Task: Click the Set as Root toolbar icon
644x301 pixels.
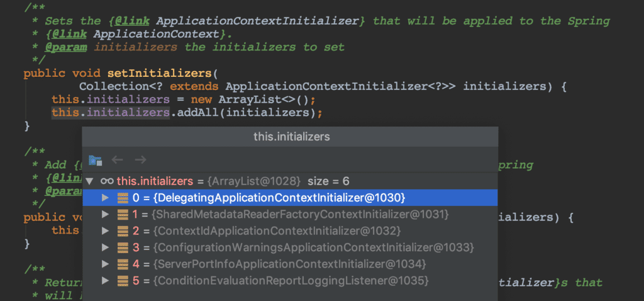Action: [95, 160]
